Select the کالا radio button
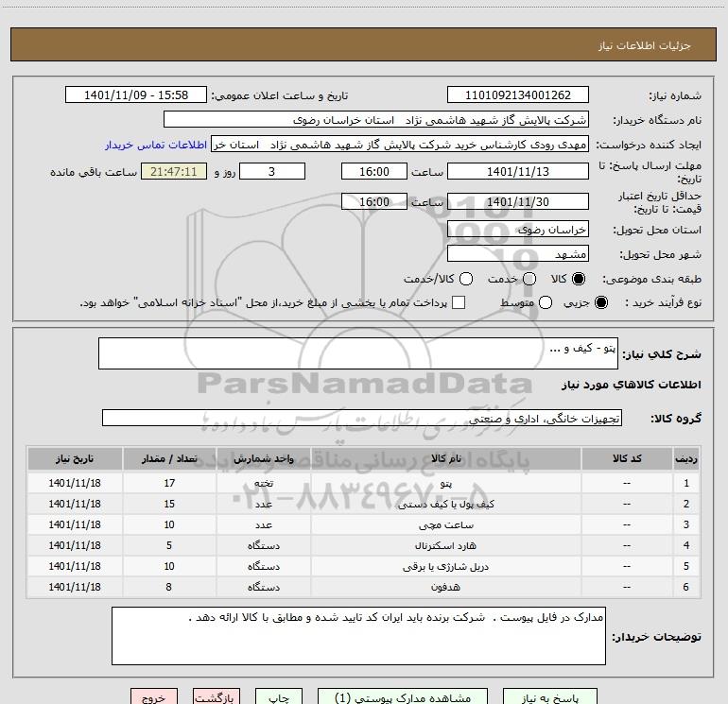Image resolution: width=728 pixels, height=704 pixels. (579, 279)
